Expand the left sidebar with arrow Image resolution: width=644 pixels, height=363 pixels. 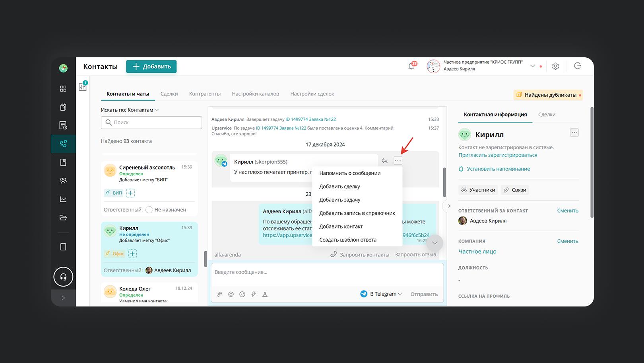[63, 298]
